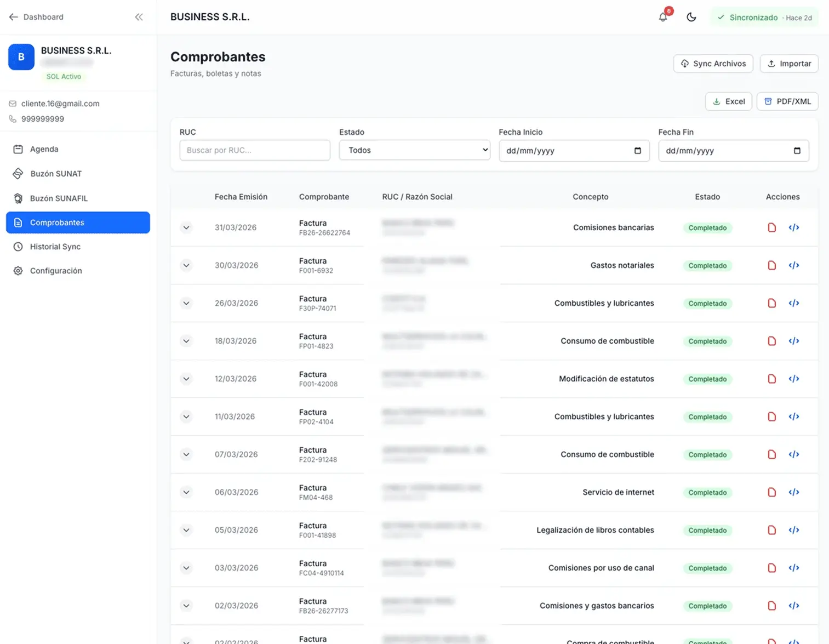Open PDF for Comisiones bancarias invoice

tap(771, 227)
